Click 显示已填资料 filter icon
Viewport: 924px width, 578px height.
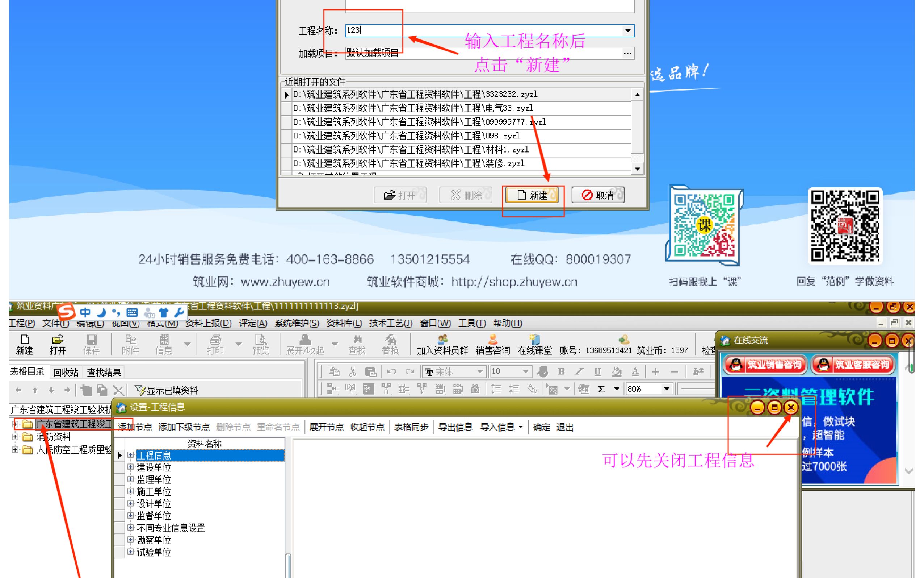click(167, 390)
